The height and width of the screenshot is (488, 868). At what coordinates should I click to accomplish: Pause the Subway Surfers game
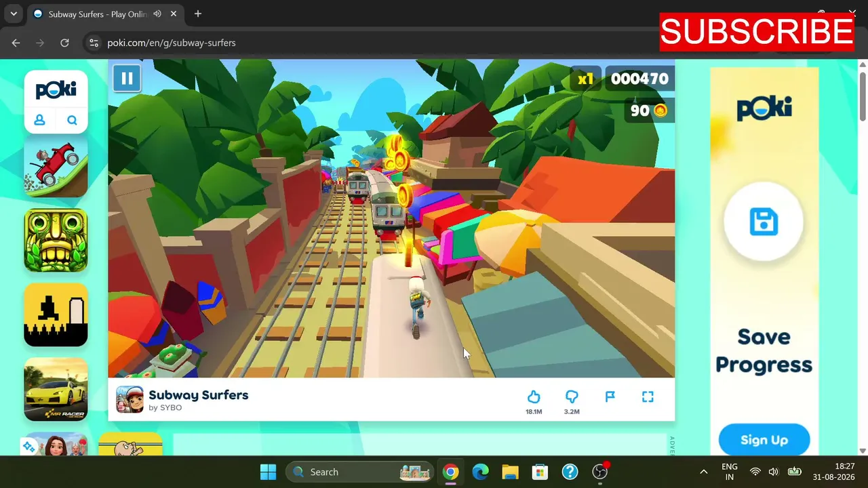tap(127, 79)
